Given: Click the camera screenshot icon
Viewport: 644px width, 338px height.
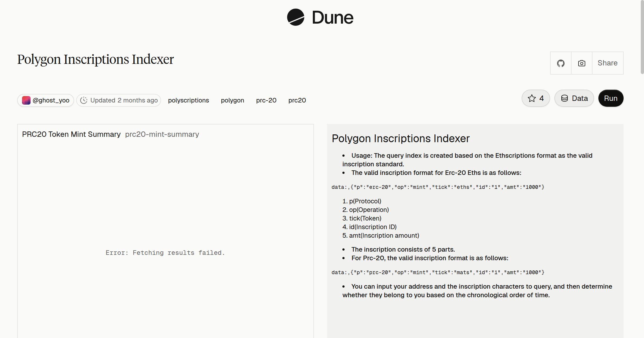Looking at the screenshot, I should pos(581,63).
